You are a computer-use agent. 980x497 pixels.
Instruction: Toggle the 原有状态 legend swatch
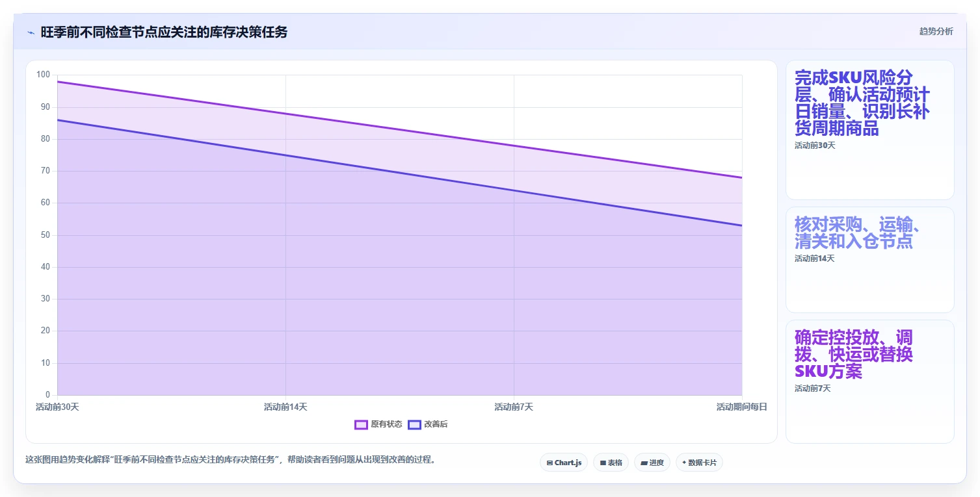click(361, 425)
